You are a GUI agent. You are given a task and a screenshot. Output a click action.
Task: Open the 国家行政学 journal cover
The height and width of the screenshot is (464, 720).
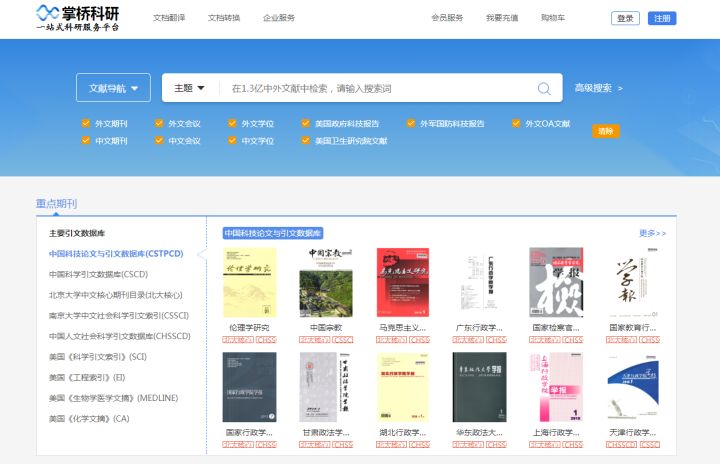coord(249,387)
